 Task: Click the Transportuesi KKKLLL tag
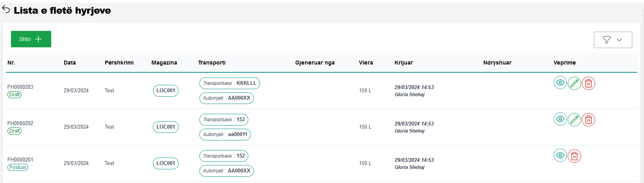230,83
